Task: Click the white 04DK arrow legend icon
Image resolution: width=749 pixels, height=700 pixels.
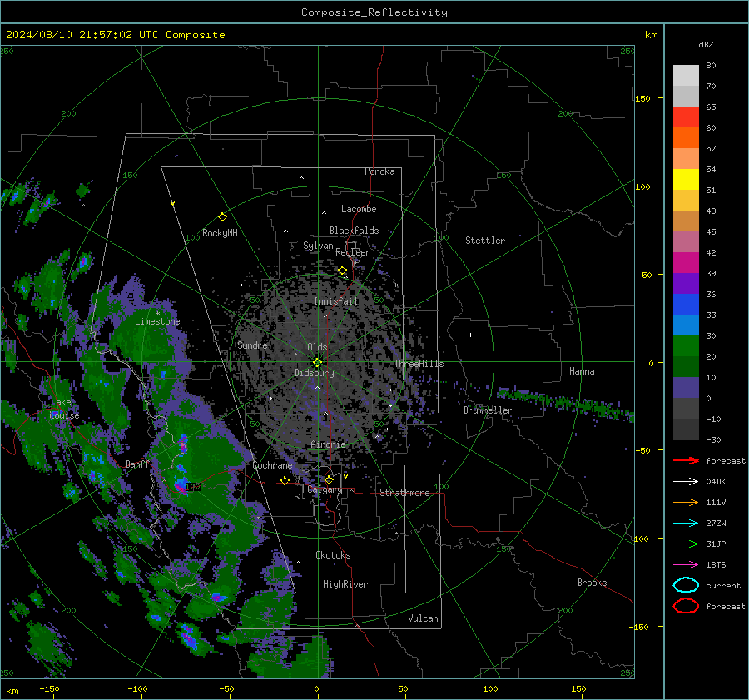Action: pyautogui.click(x=686, y=482)
